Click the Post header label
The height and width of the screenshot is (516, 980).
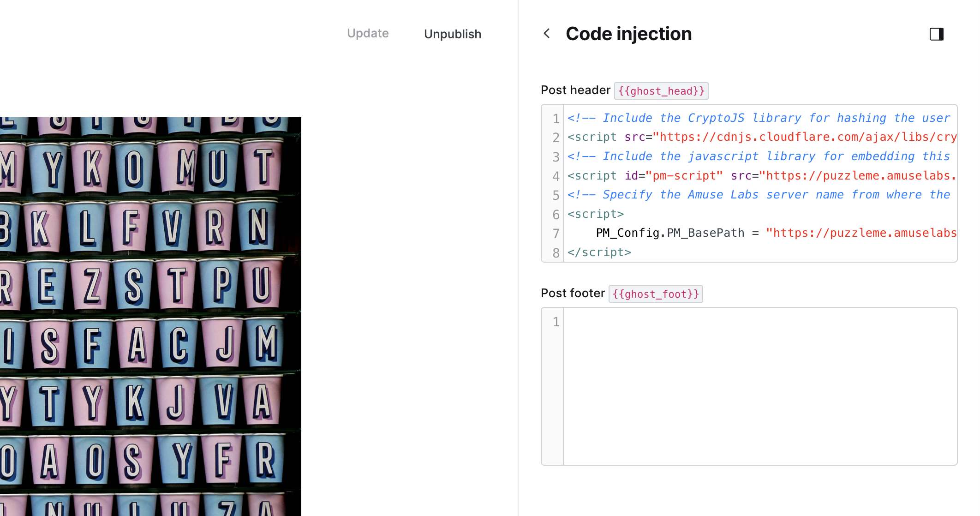575,90
